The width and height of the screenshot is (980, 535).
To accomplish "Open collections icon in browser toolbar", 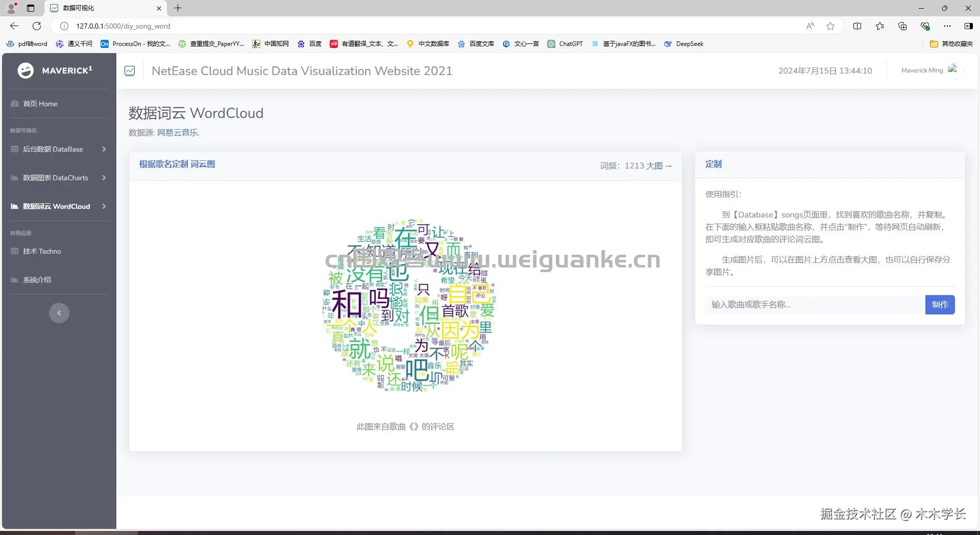I will 902,26.
